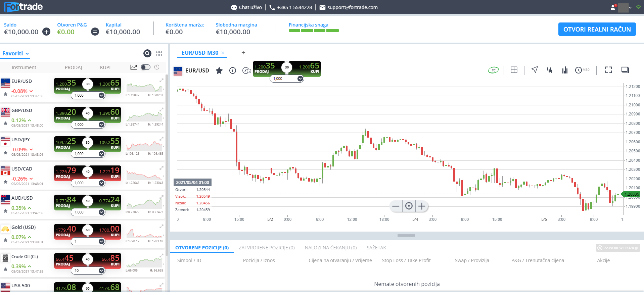Open Nalozi na čekanju tab
This screenshot has width=644, height=295.
330,248
